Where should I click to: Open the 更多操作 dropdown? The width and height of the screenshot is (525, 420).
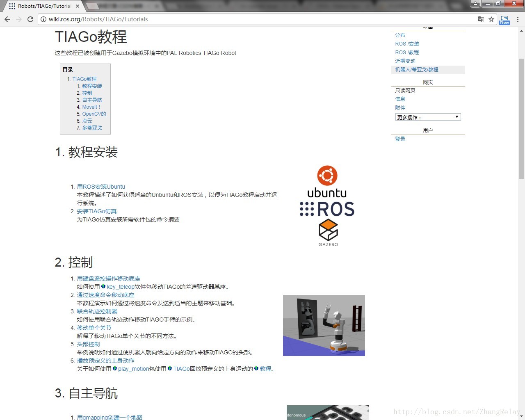pos(428,117)
